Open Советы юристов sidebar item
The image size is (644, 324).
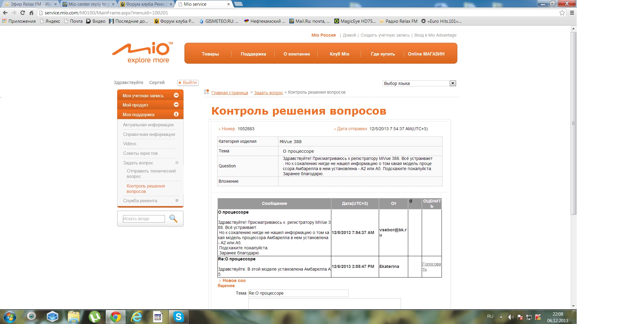[140, 153]
